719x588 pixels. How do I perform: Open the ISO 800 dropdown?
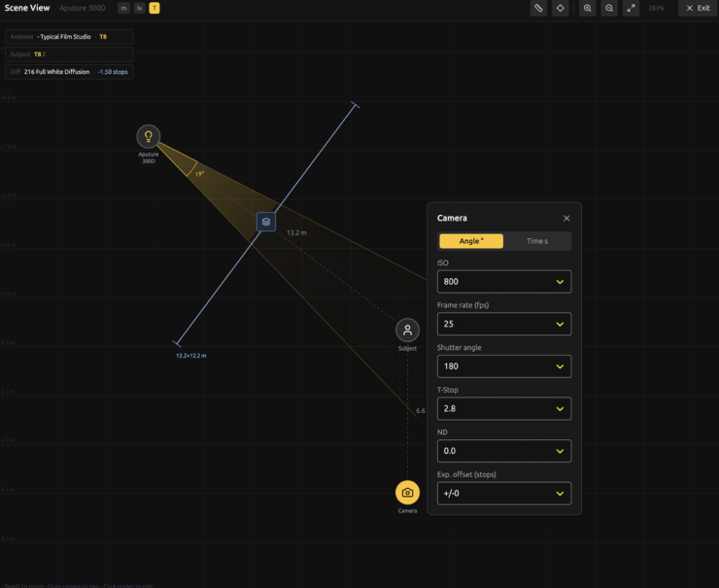point(503,282)
